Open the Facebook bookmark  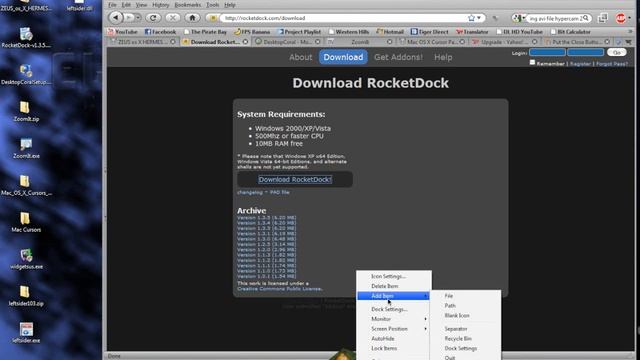point(160,31)
